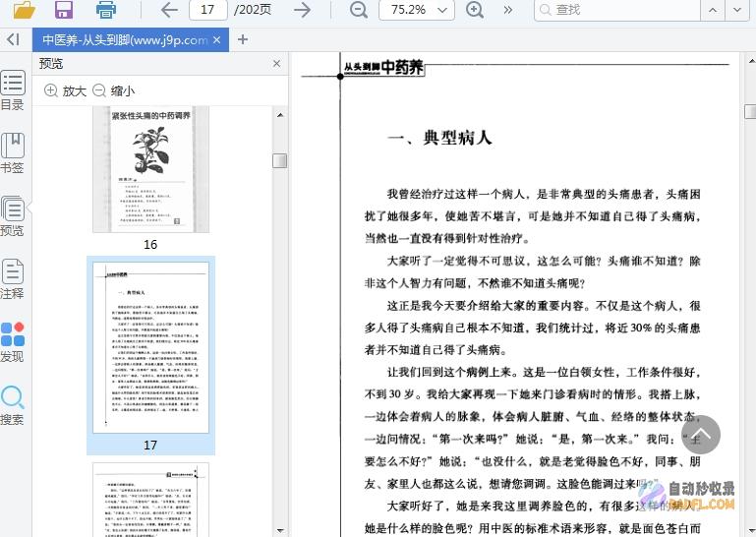Screen dimensions: 756x537
Task: Zoom in using the magnifier plus icon
Action: pyautogui.click(x=475, y=10)
